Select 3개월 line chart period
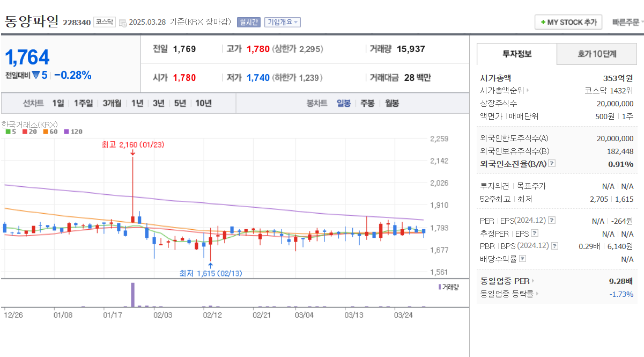The width and height of the screenshot is (644, 357). tap(112, 103)
